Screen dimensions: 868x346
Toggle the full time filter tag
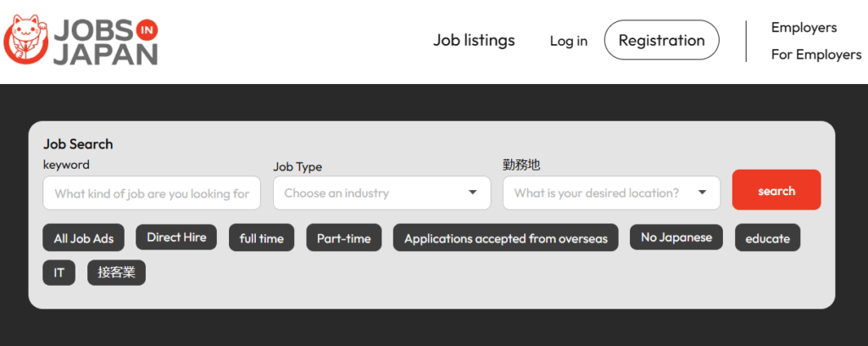pyautogui.click(x=261, y=238)
